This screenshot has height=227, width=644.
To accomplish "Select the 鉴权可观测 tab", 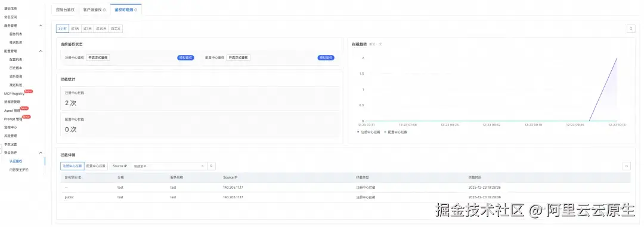I will [x=126, y=10].
